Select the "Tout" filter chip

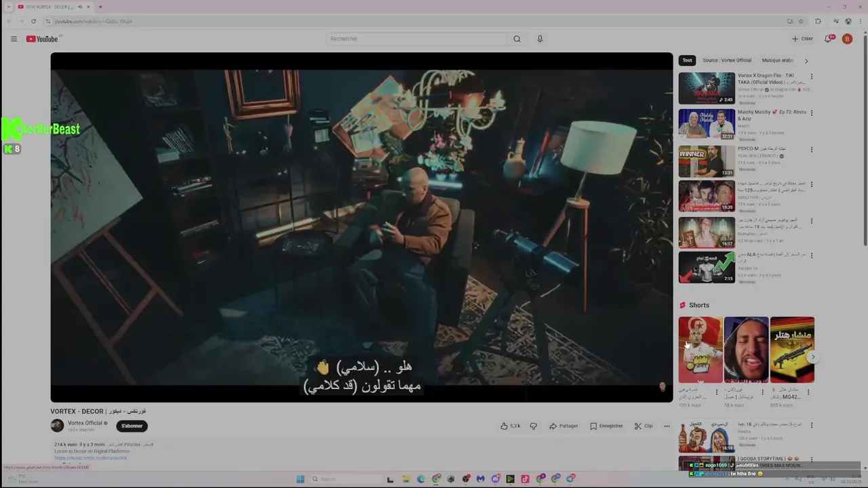coord(688,60)
